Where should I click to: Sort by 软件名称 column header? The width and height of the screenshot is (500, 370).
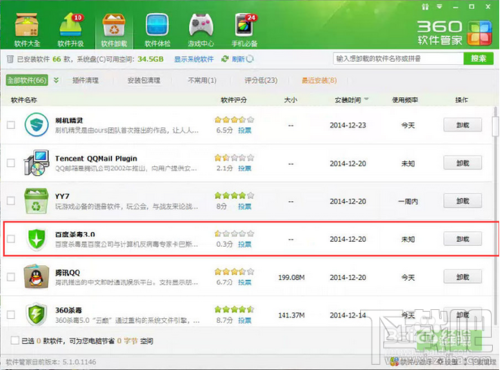24,100
